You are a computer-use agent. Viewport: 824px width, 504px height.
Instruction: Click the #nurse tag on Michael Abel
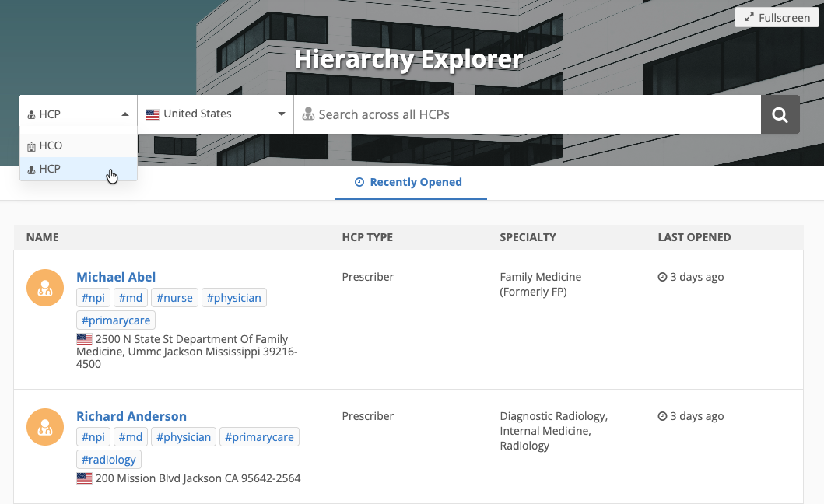coord(174,298)
